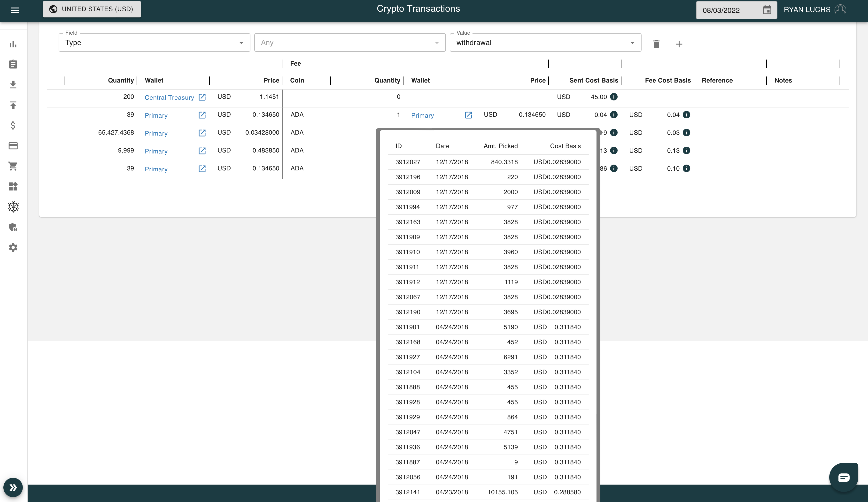
Task: Select the shopping cart icon
Action: [x=13, y=166]
